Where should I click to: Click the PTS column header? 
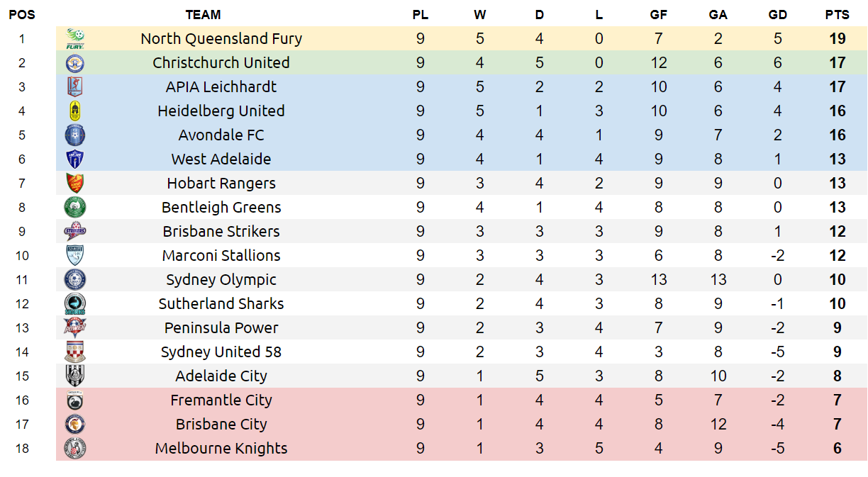point(837,15)
